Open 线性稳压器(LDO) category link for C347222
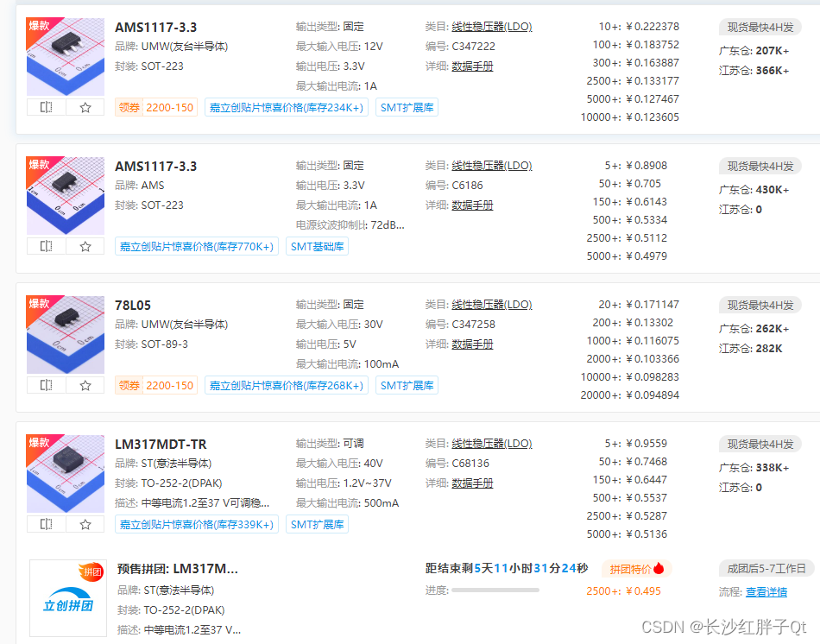 (x=492, y=27)
